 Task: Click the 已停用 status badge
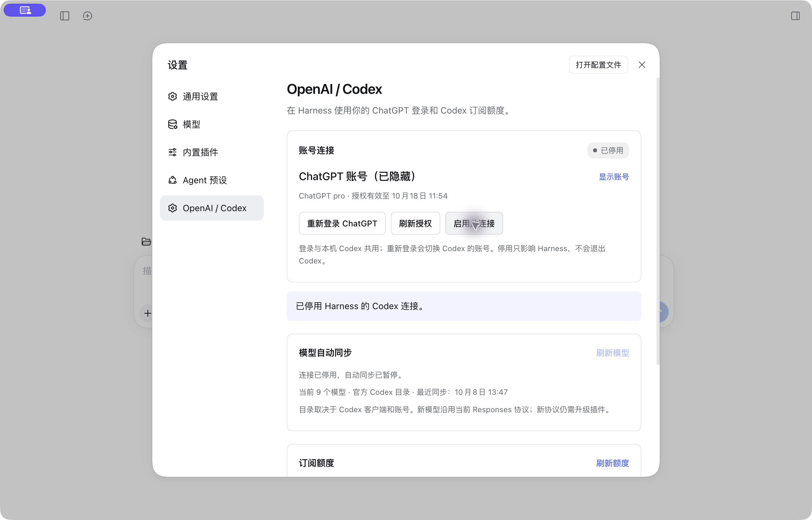pyautogui.click(x=608, y=150)
